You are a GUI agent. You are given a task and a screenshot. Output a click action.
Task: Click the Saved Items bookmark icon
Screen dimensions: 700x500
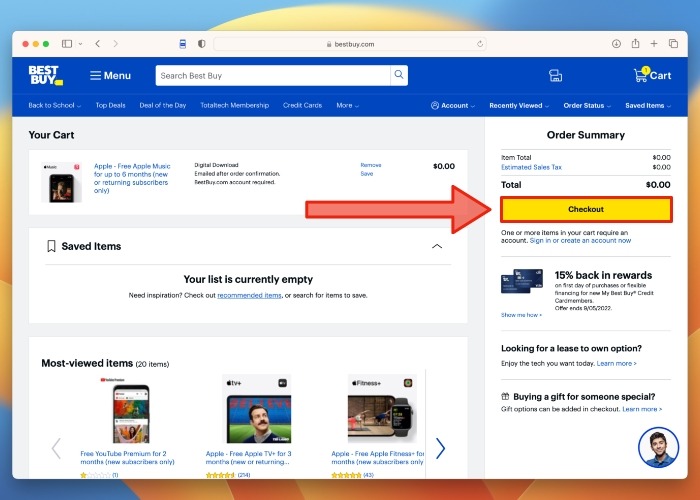(51, 246)
